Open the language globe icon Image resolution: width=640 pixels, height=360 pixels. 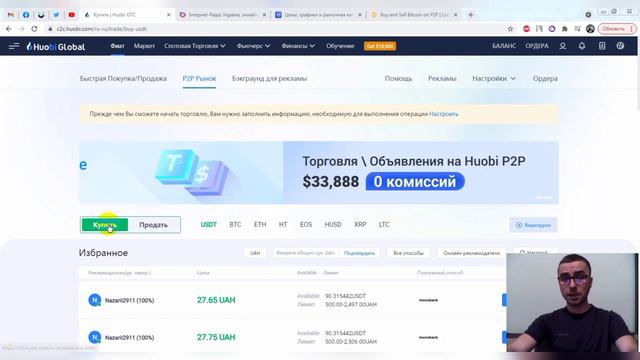620,46
